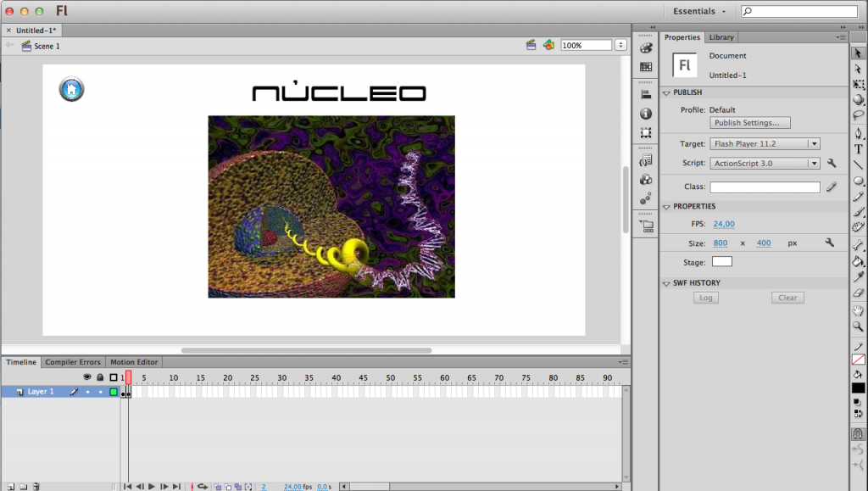This screenshot has height=491, width=868.
Task: Toggle show all layers as outlines
Action: tap(114, 377)
